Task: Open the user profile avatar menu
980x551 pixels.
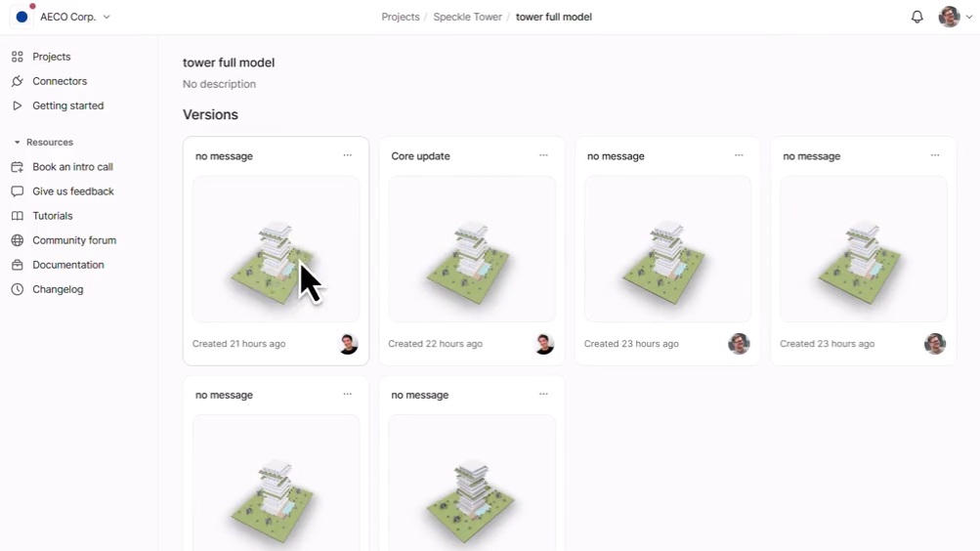Action: tap(955, 17)
